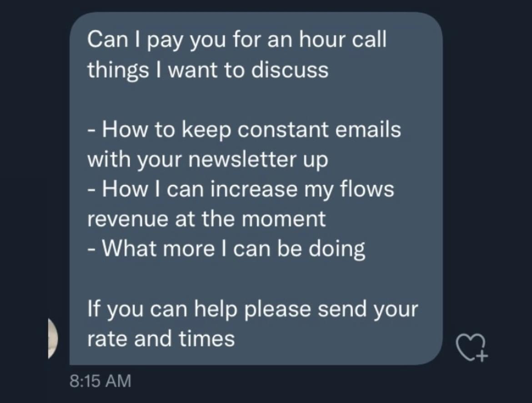
Task: Click the 8:15 AM timestamp
Action: (100, 381)
